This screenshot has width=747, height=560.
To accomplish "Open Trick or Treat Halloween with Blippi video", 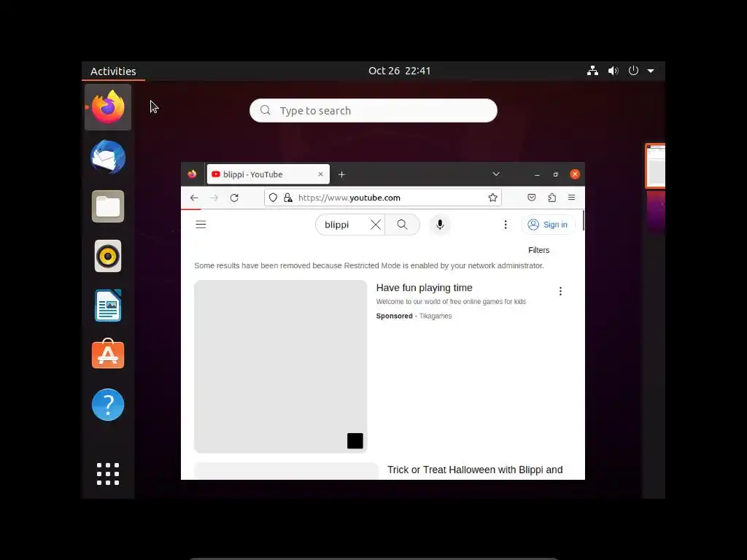I will click(475, 470).
